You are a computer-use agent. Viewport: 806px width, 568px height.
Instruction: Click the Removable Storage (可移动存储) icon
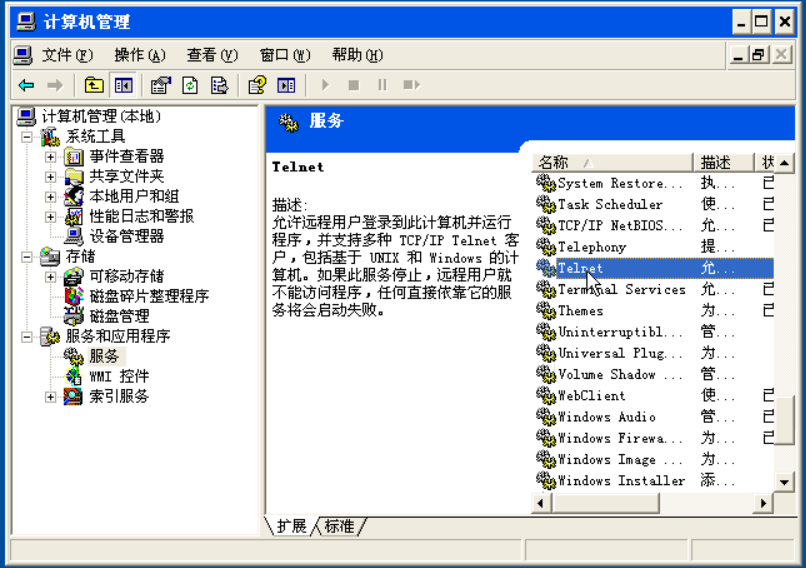(74, 277)
